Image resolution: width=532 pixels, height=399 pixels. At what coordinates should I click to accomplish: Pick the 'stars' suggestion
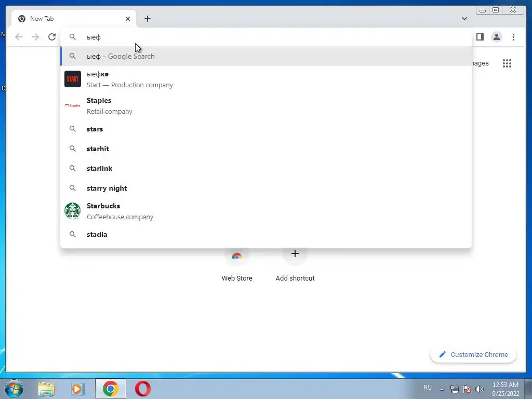point(266,129)
